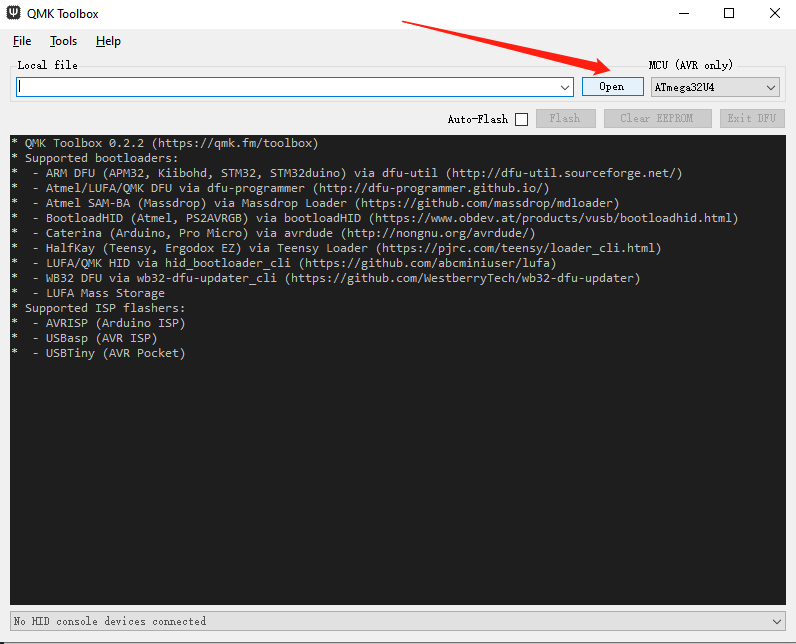
Task: Click the WB32 DFU log line
Action: click(326, 278)
